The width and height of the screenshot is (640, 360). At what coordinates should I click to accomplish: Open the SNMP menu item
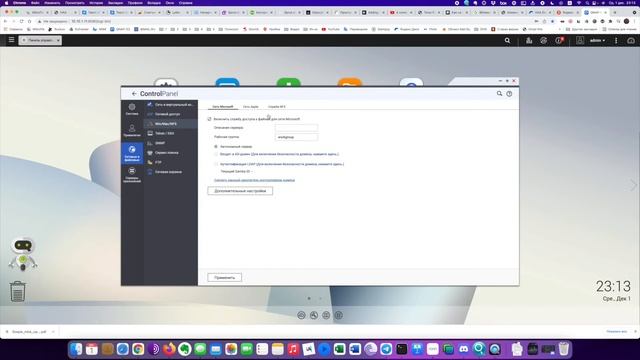(x=171, y=143)
